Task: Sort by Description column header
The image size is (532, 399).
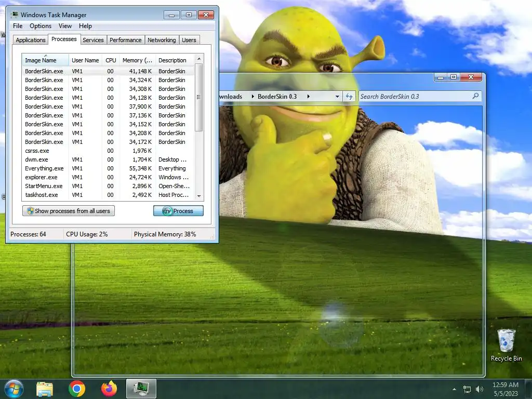Action: point(175,60)
